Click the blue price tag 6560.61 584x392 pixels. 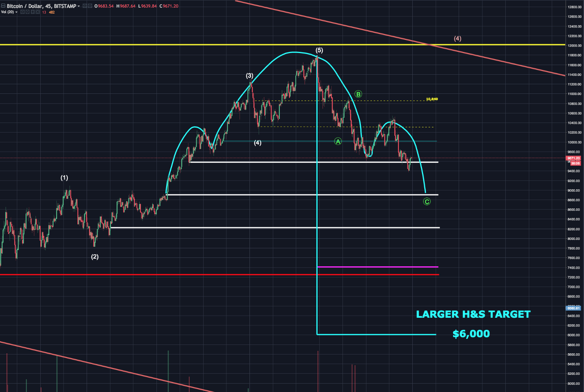click(573, 308)
